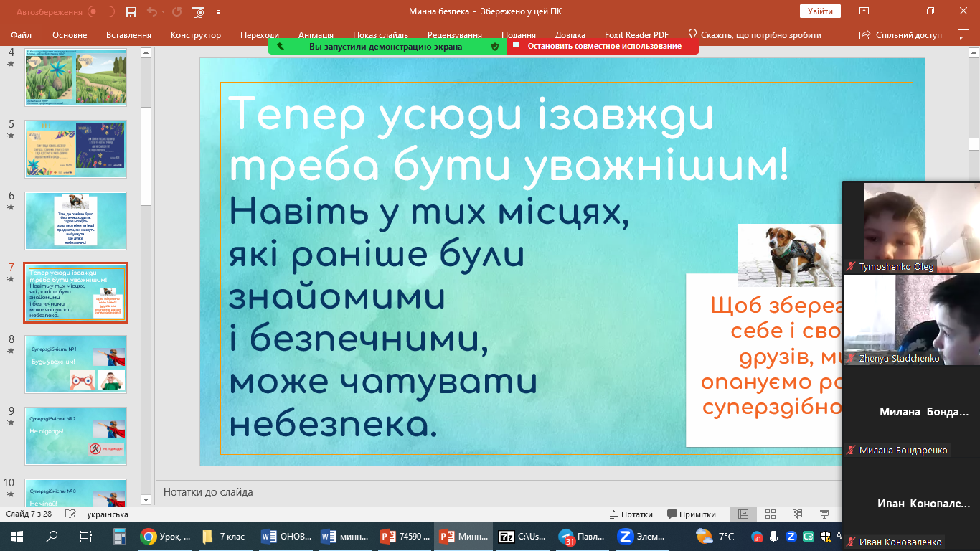
Task: Switch to the Вставлення tab
Action: (x=128, y=34)
